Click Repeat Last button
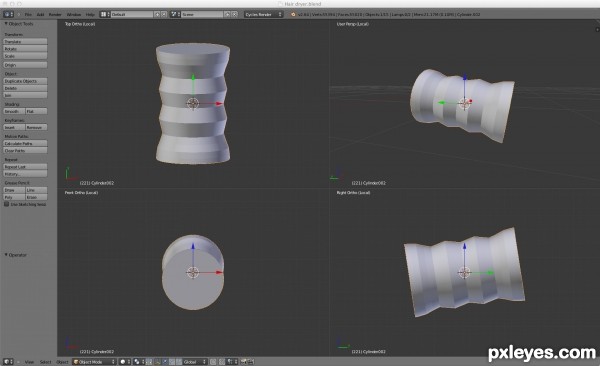Image resolution: width=600 pixels, height=366 pixels. [x=25, y=167]
